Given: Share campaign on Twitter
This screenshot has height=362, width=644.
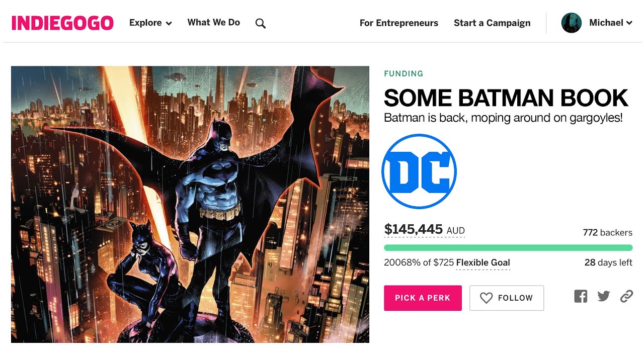Looking at the screenshot, I should pos(604,297).
